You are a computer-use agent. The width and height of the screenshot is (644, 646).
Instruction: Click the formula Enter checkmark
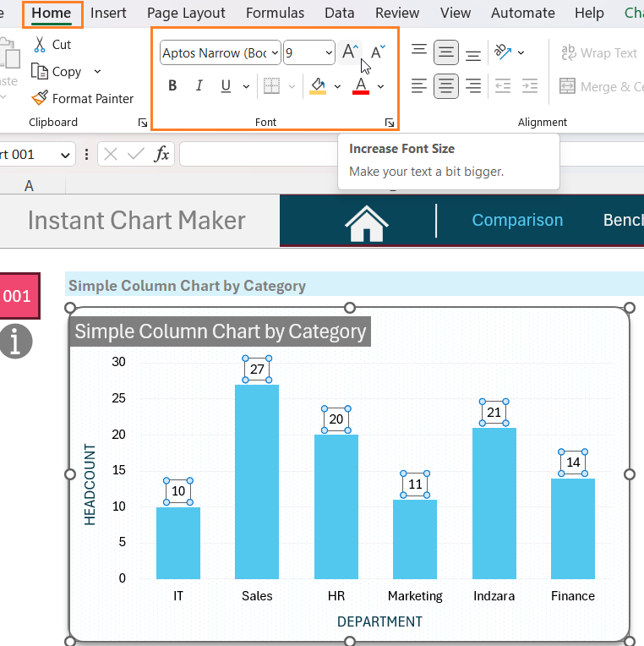135,155
